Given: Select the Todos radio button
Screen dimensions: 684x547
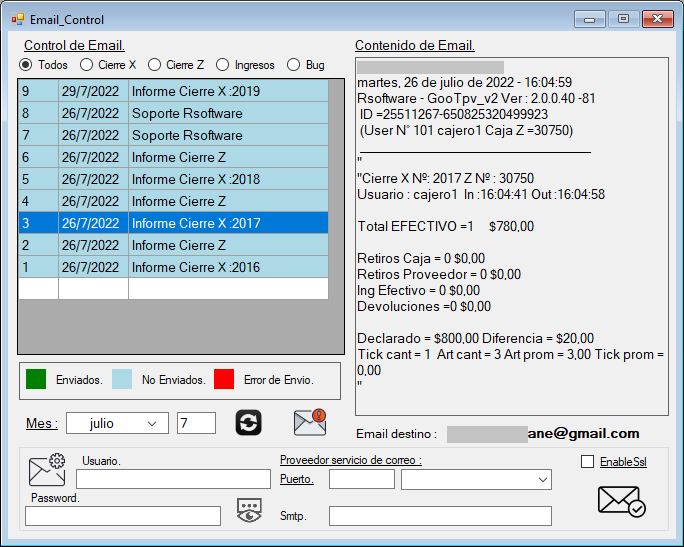Looking at the screenshot, I should [27, 65].
